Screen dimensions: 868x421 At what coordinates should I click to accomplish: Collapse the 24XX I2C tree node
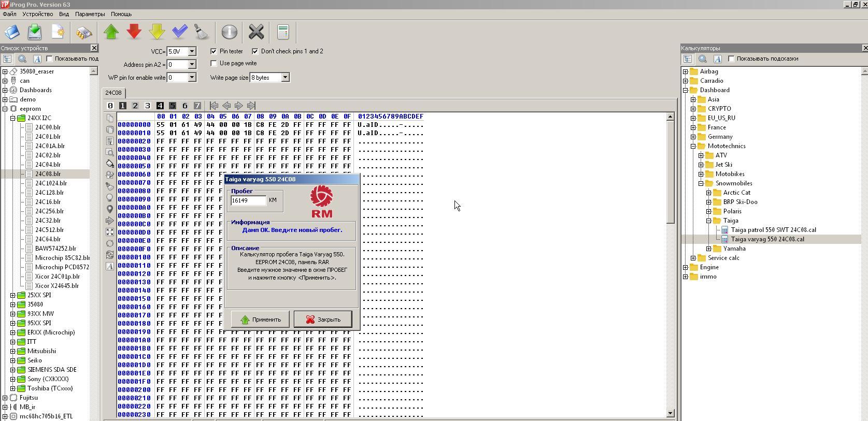coord(13,118)
